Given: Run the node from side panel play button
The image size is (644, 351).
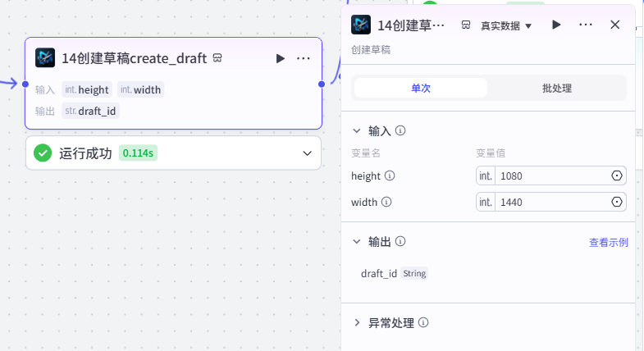Looking at the screenshot, I should pos(556,25).
